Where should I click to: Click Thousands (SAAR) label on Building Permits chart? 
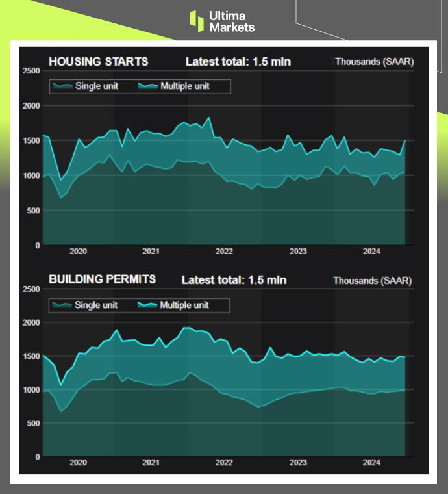point(372,281)
